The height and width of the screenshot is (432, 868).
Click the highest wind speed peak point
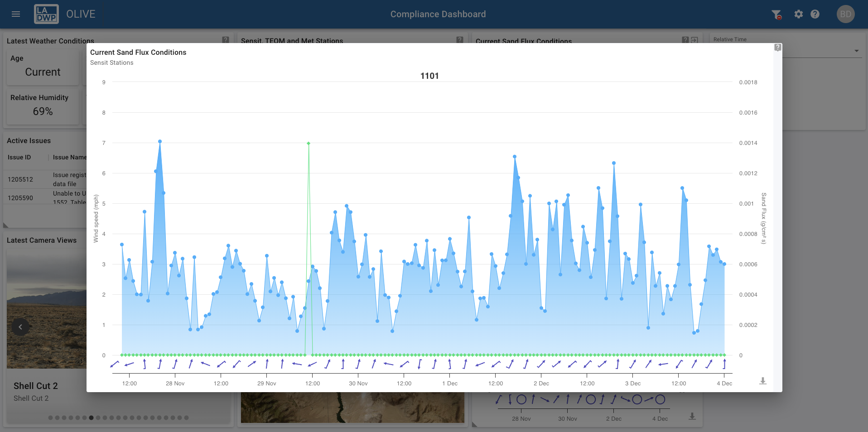pos(160,141)
